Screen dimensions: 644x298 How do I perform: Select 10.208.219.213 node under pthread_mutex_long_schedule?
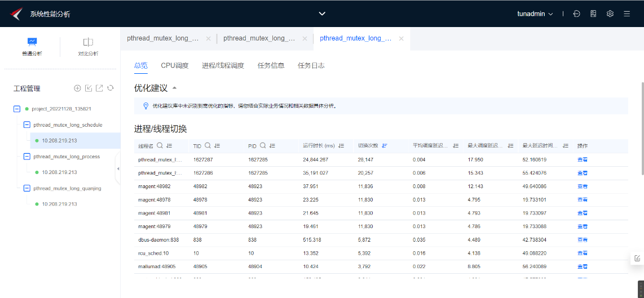click(60, 140)
